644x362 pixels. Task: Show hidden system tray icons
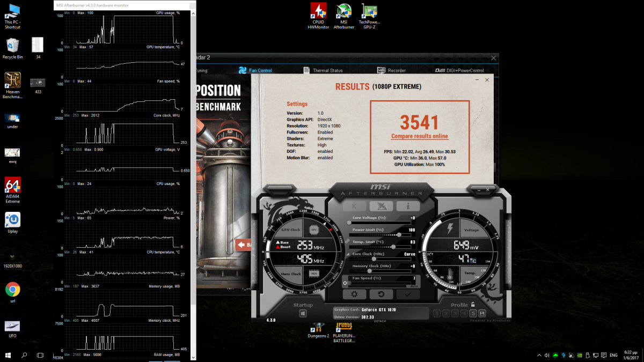(x=539, y=355)
